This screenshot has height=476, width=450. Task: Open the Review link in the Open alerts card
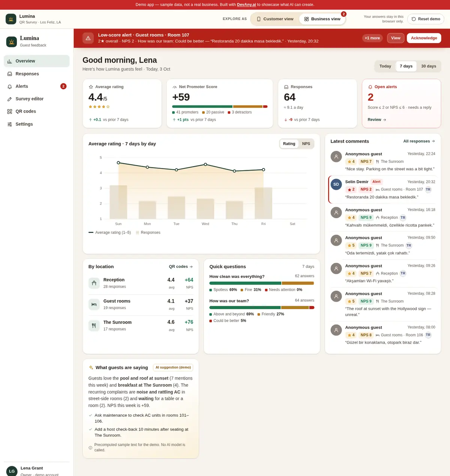(x=377, y=120)
